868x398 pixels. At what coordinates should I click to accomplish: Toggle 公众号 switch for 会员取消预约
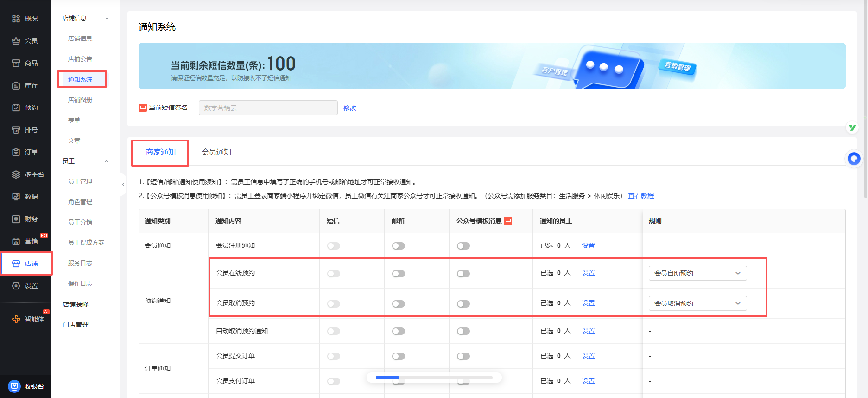coord(463,304)
